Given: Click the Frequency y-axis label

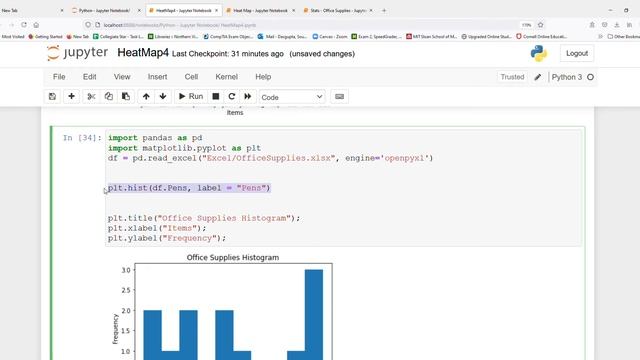Looking at the screenshot, I should tap(115, 329).
